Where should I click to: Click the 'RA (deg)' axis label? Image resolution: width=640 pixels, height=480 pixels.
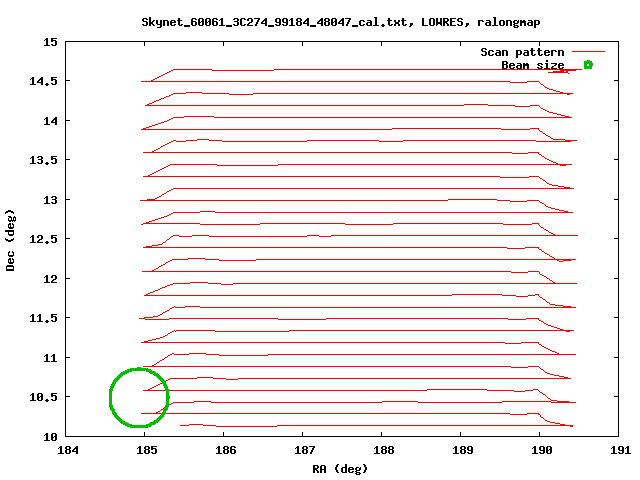[340, 469]
